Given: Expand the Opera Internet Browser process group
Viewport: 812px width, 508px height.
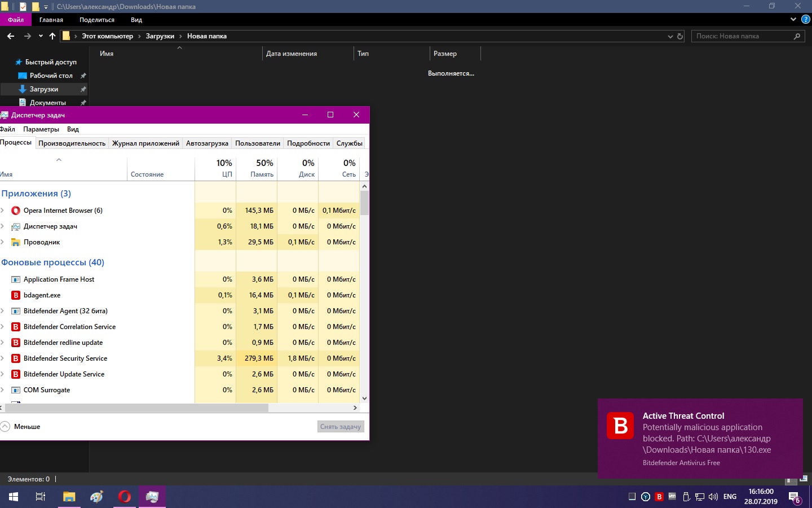Looking at the screenshot, I should [x=3, y=211].
